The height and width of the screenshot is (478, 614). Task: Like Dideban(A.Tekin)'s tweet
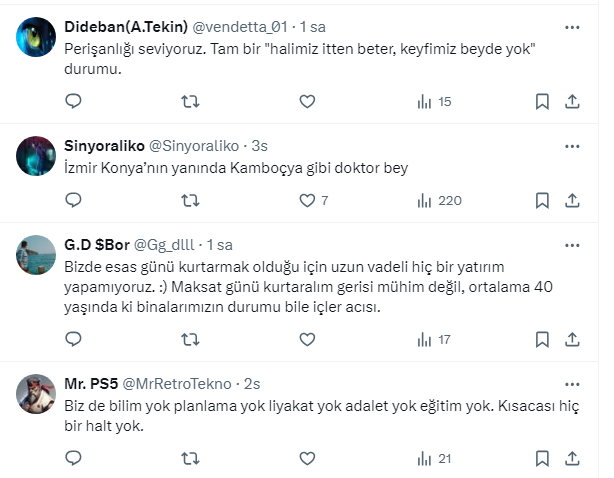tap(307, 101)
